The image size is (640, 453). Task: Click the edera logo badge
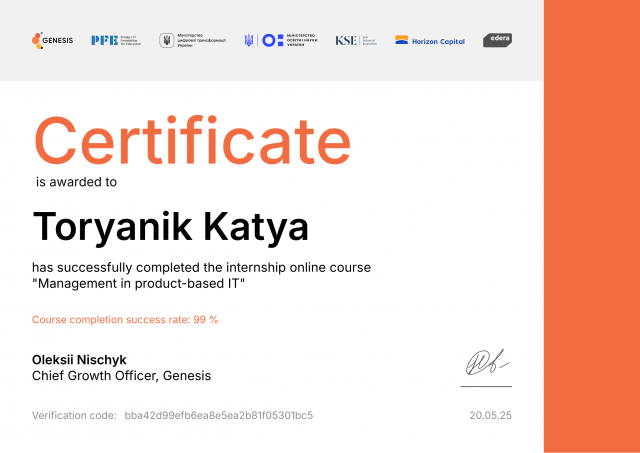tap(498, 40)
